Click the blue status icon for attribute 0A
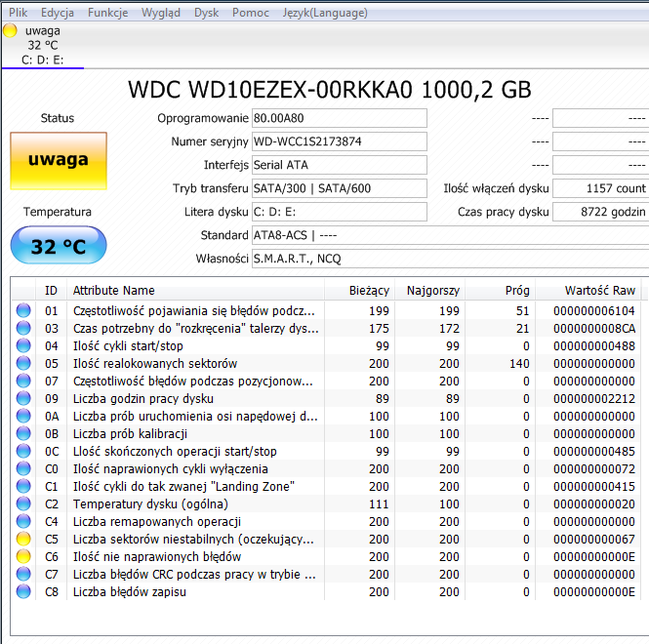Viewport: 649px width, 644px height. pos(23,416)
